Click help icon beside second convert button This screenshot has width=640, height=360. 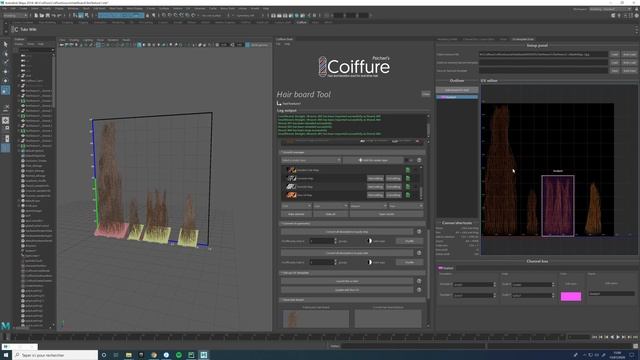click(419, 253)
